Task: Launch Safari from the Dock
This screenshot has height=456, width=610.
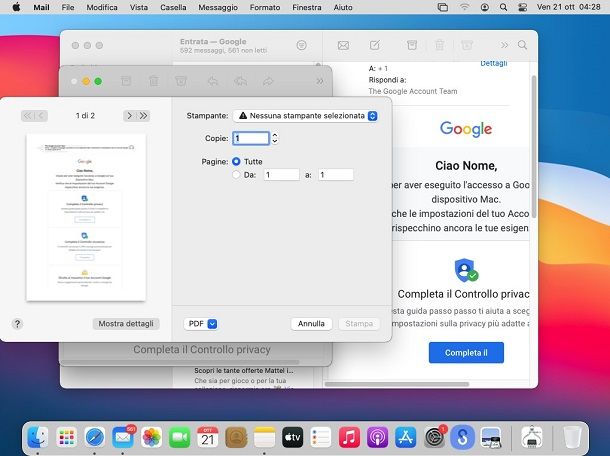Action: click(x=95, y=437)
